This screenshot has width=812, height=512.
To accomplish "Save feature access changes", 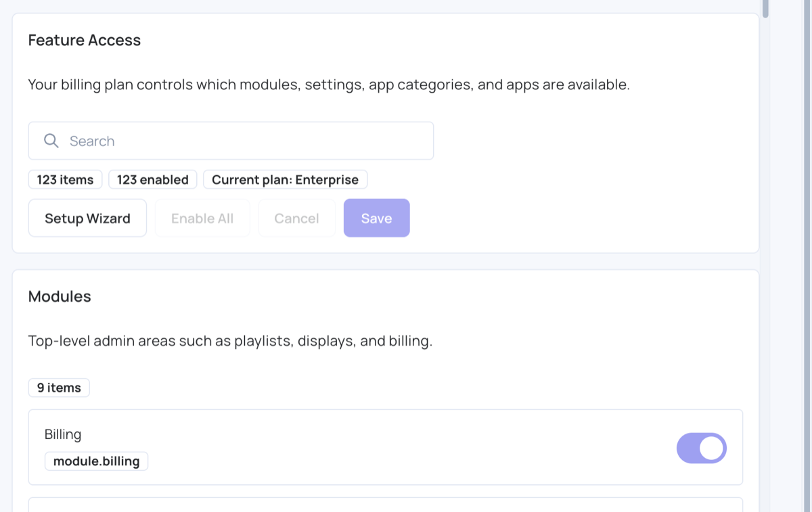I will pos(376,218).
